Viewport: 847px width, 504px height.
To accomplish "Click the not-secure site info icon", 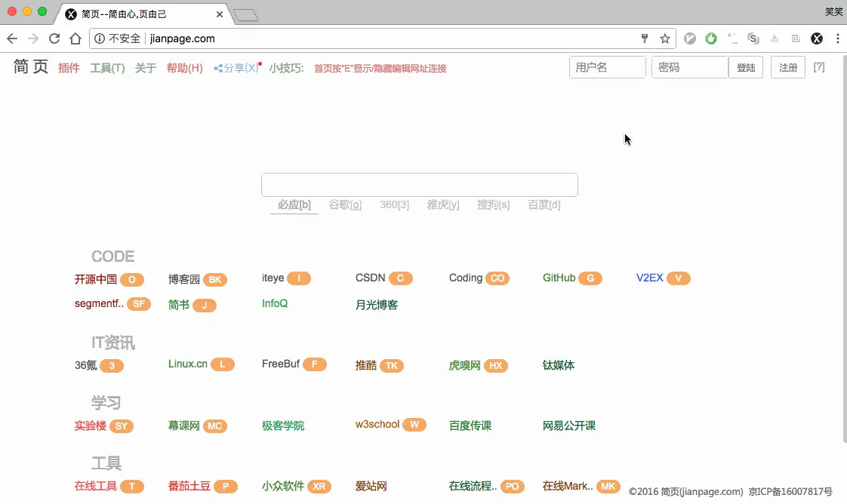I will tap(100, 38).
